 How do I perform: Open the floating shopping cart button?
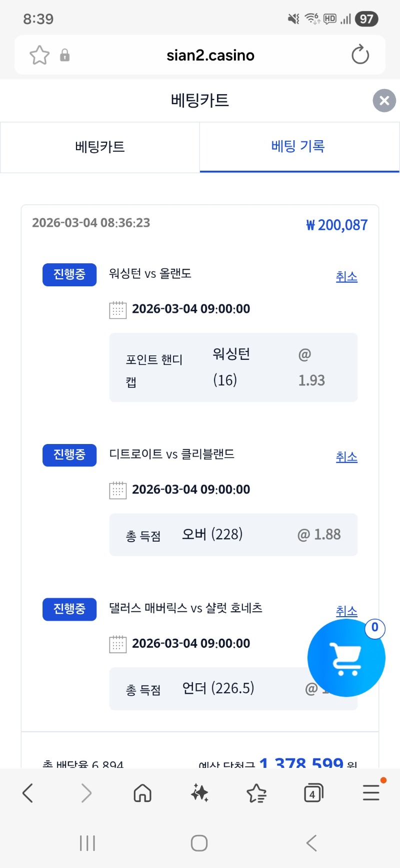coord(346,658)
